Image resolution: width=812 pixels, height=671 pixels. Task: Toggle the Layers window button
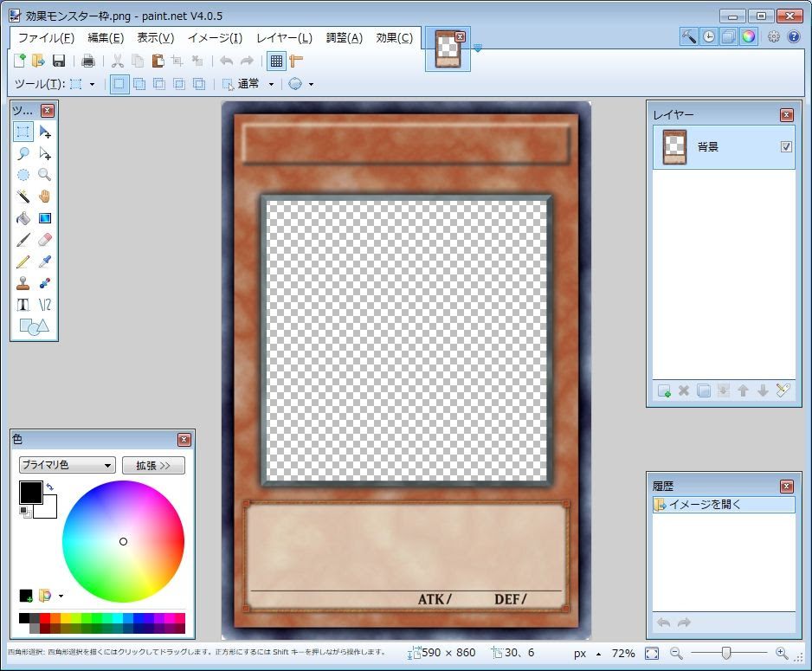coord(729,36)
